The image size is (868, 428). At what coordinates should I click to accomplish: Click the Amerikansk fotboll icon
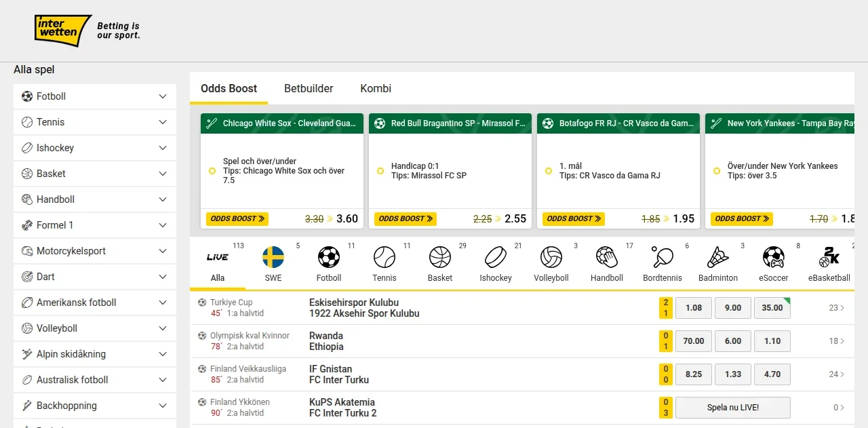tap(27, 303)
